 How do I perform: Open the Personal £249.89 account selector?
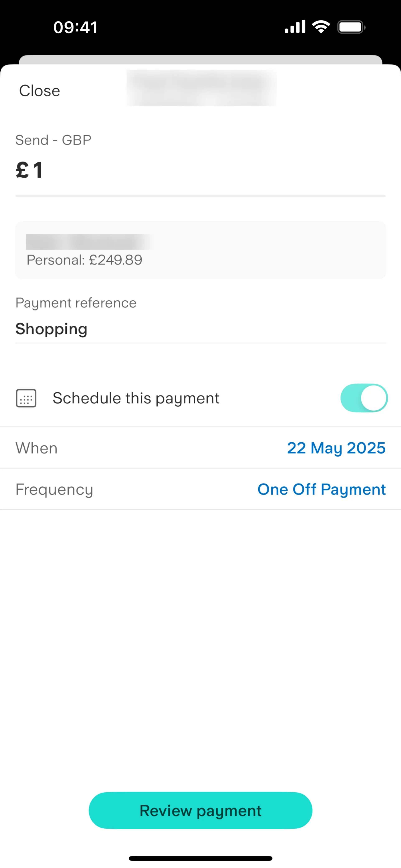[x=200, y=250]
